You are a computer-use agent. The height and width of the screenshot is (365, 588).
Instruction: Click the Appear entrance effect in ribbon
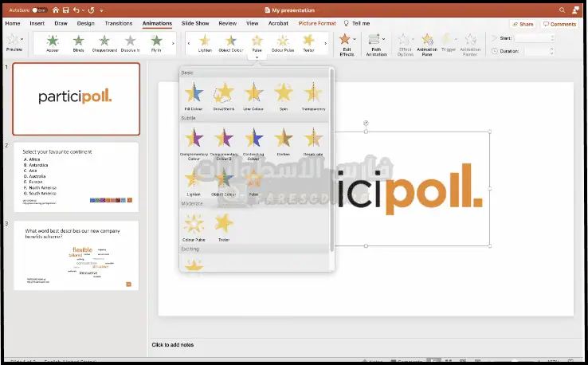[x=53, y=43]
